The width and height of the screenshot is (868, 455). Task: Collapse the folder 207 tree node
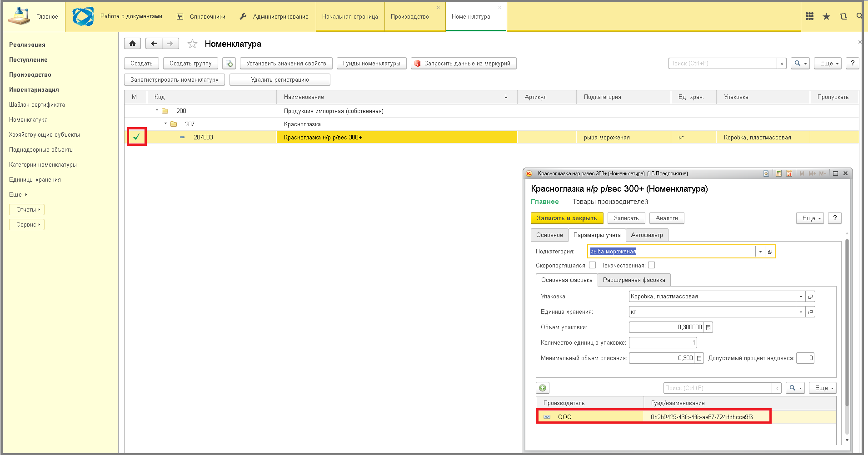click(166, 124)
